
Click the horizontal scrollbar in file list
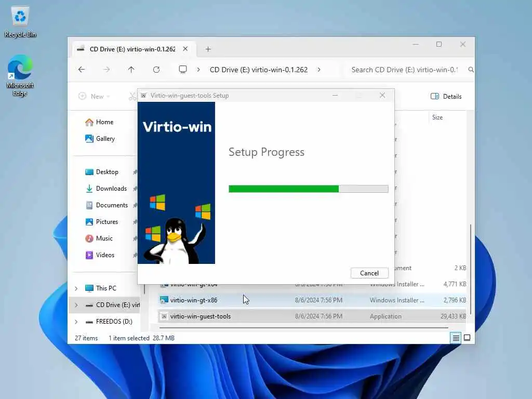coord(303,328)
